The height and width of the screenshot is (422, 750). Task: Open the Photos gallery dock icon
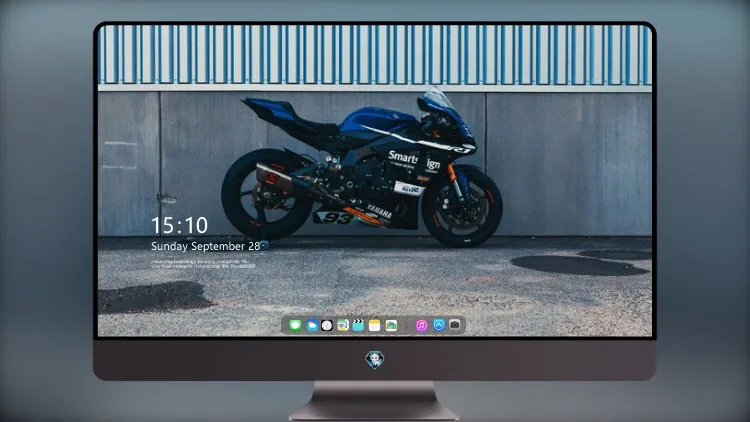[391, 325]
